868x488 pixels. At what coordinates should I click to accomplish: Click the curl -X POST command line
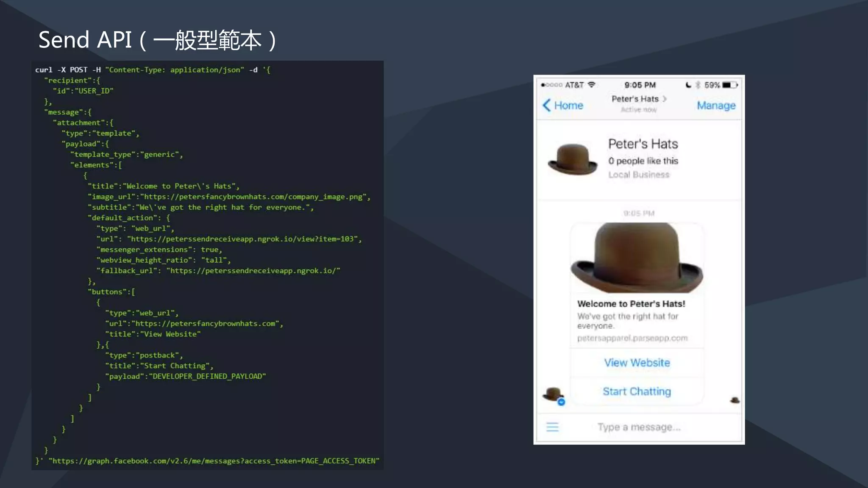153,70
